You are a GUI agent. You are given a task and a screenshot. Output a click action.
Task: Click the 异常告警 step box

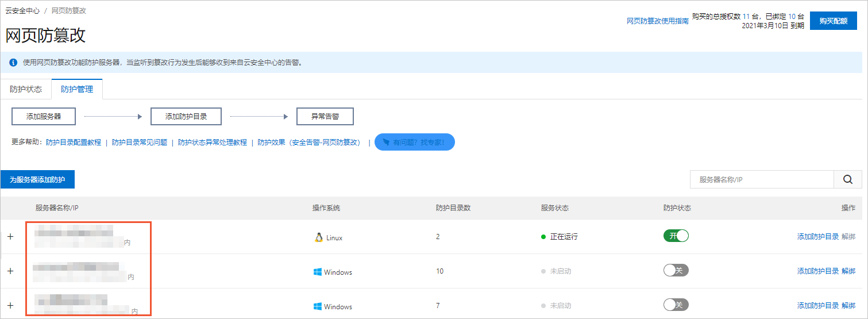[x=325, y=116]
